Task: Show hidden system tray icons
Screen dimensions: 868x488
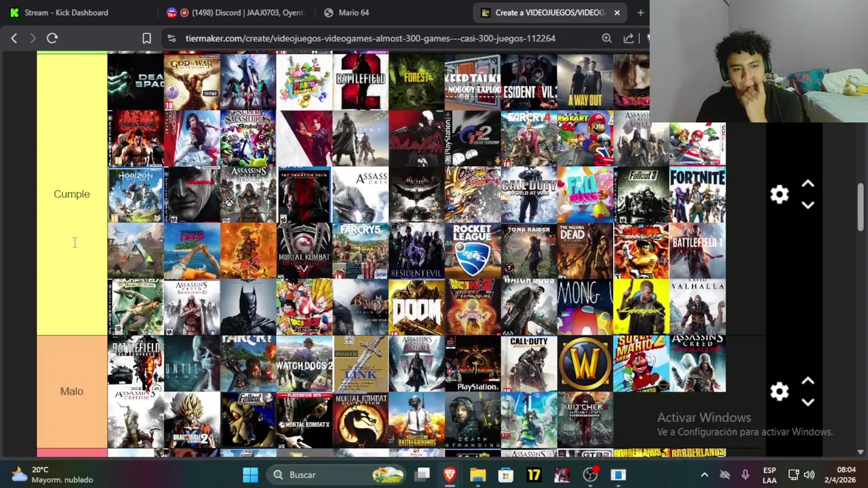Action: pyautogui.click(x=704, y=475)
